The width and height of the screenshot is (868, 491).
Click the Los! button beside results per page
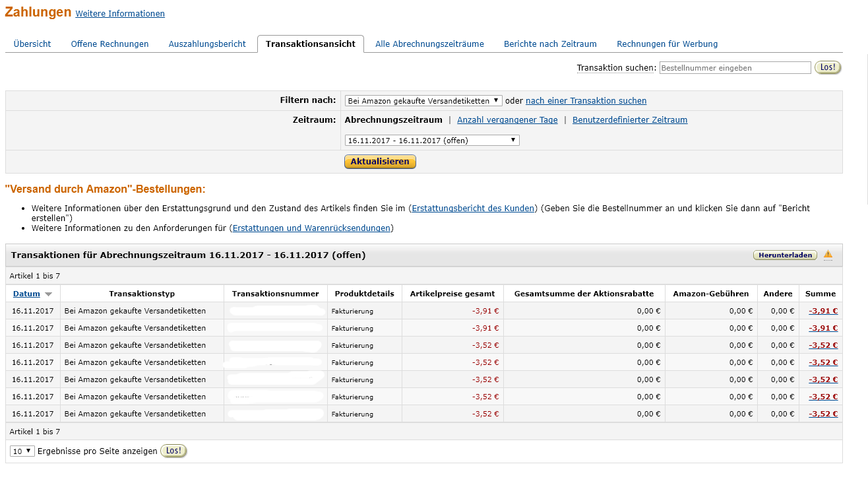(173, 451)
